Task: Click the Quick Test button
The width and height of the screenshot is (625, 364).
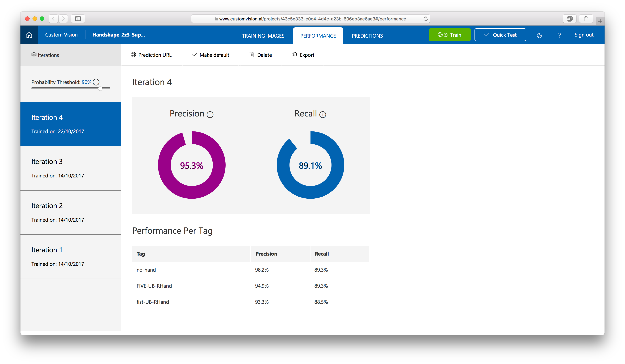Action: [x=500, y=35]
